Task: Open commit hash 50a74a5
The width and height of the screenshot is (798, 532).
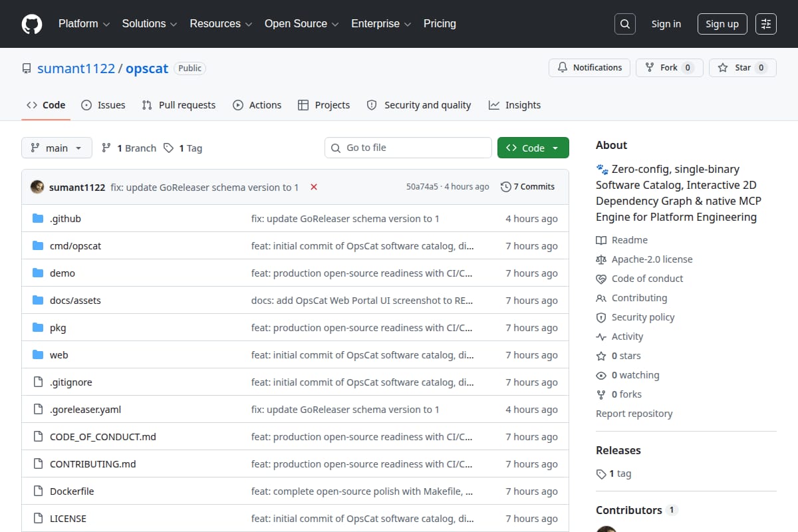Action: point(422,187)
